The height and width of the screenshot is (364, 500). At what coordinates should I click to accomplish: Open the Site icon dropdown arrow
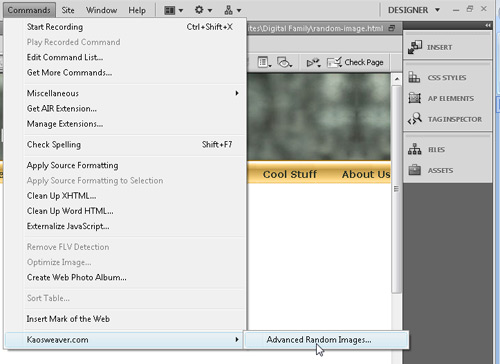coord(239,10)
